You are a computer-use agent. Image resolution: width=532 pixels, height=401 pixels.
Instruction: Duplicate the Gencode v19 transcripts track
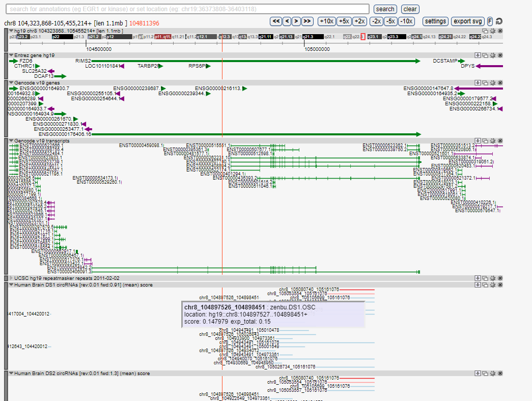[485, 140]
